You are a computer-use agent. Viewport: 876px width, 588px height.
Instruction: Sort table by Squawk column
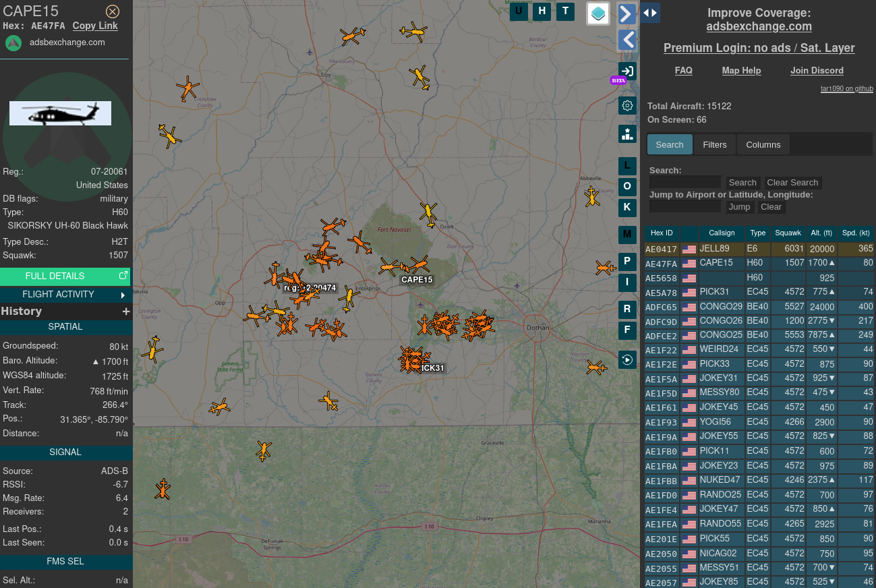tap(788, 233)
